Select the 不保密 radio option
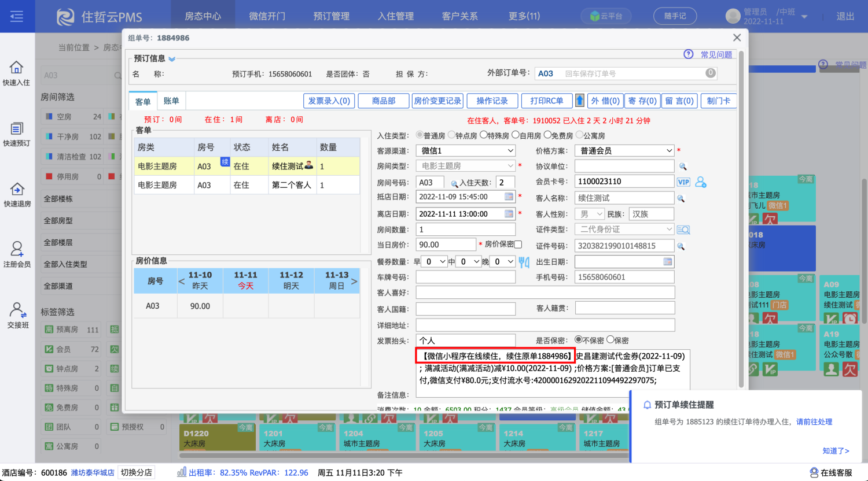The width and height of the screenshot is (868, 481). tap(578, 340)
